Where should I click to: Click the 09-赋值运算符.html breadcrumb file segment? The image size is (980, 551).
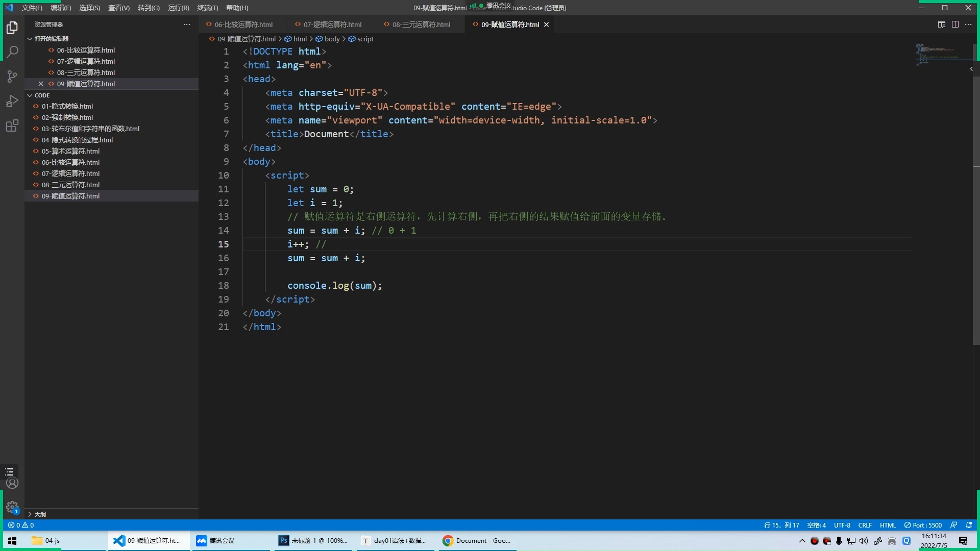pos(242,39)
